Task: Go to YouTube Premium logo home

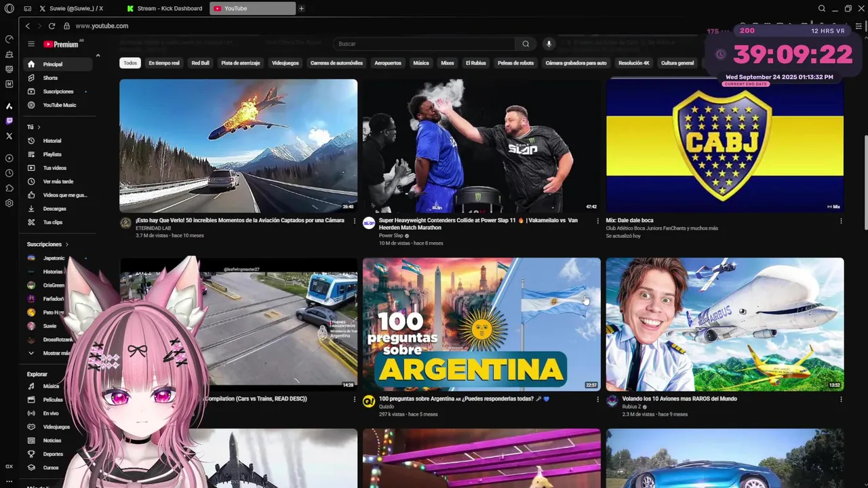Action: click(62, 44)
